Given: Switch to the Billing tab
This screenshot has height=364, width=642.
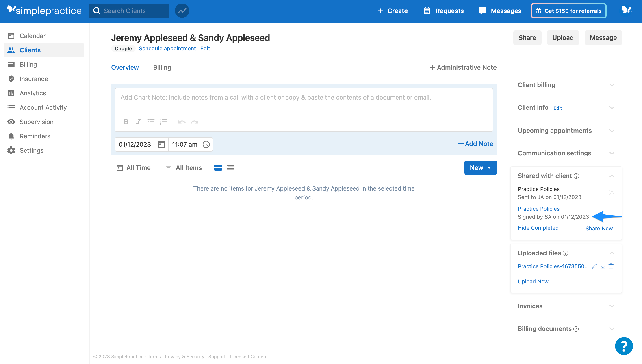Looking at the screenshot, I should (x=162, y=68).
